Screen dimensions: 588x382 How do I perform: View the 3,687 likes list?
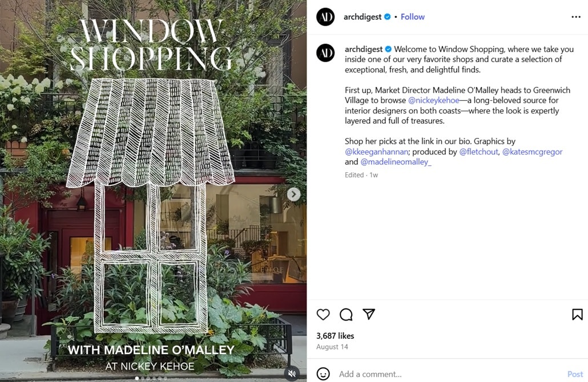tap(335, 336)
